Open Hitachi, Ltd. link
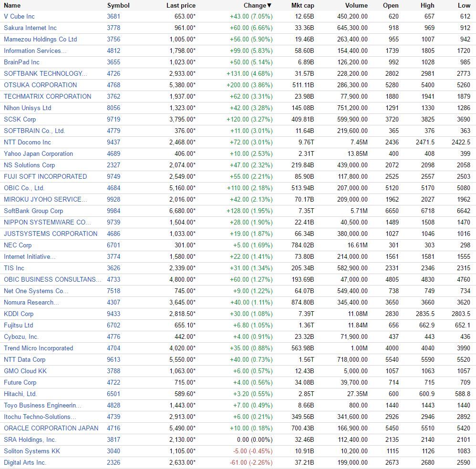Image resolution: width=476 pixels, height=469 pixels. [20, 394]
